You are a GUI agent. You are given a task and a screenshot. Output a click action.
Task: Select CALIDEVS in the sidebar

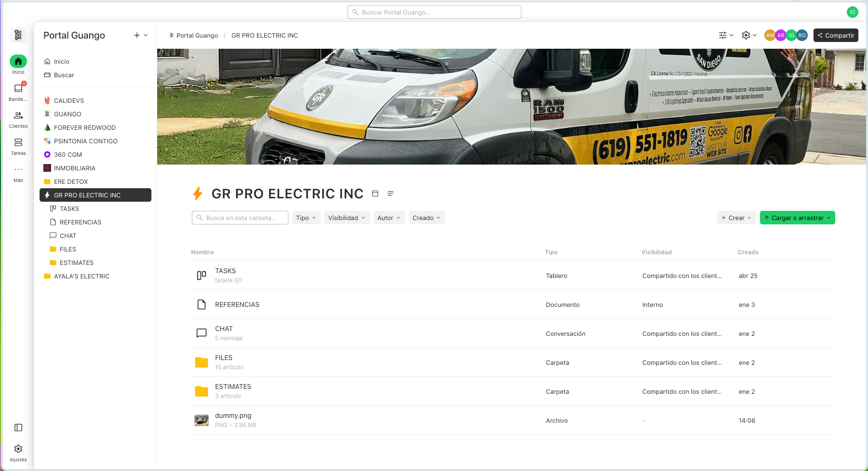95,100
